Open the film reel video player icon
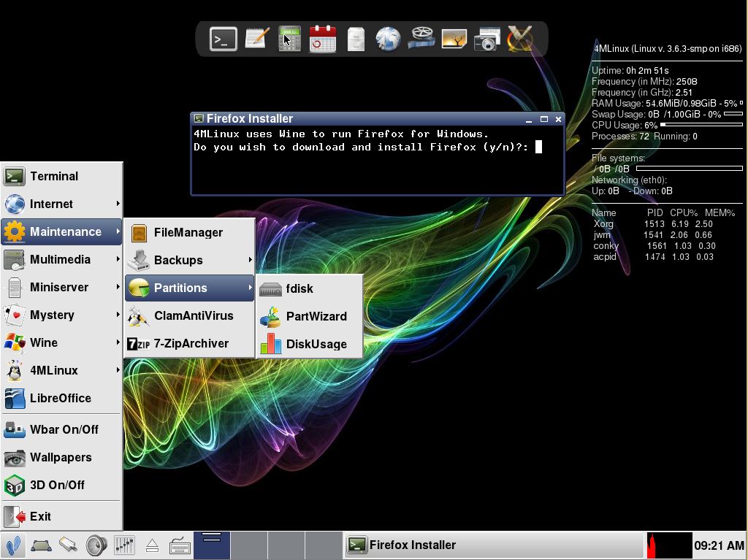Image resolution: width=748 pixels, height=560 pixels. tap(421, 39)
